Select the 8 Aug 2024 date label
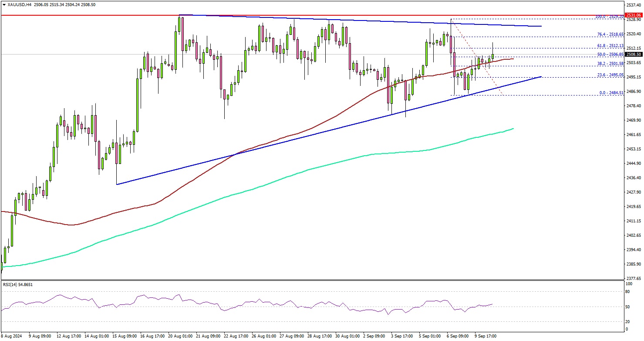Viewport: 644px width, 341px height. point(12,336)
